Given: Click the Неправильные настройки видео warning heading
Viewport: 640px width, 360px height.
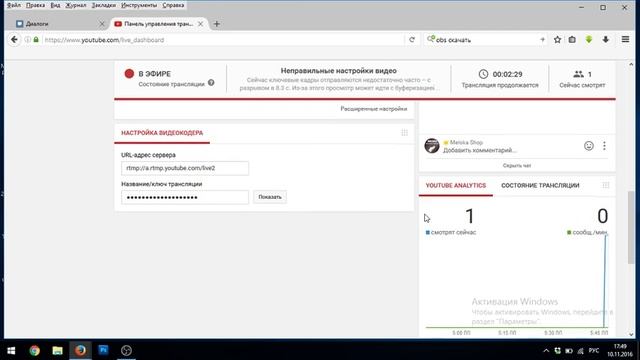Looking at the screenshot, I should pyautogui.click(x=338, y=71).
